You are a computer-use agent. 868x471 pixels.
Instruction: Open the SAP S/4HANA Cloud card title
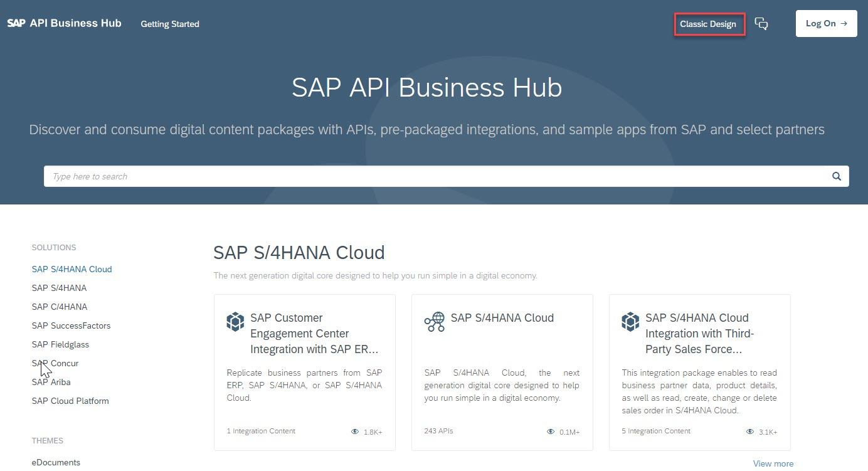tap(502, 318)
